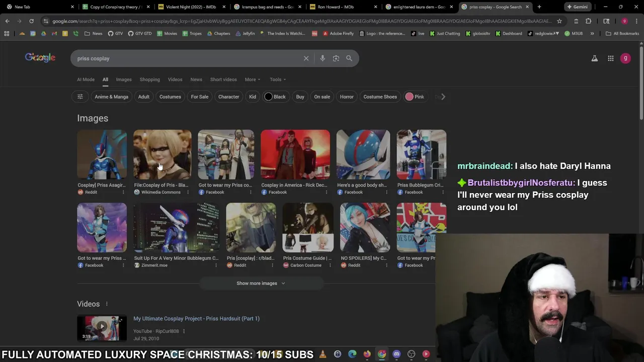Apply the Costumes filter chip
Viewport: 644px width, 362px height.
[x=170, y=97]
